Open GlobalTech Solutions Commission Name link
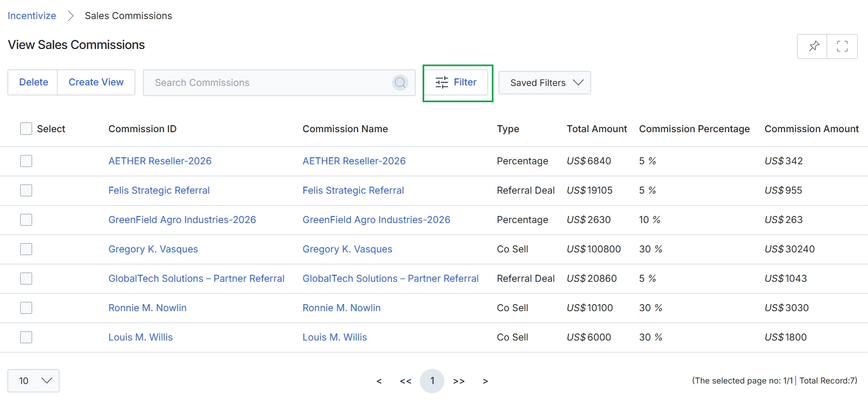 pos(390,279)
